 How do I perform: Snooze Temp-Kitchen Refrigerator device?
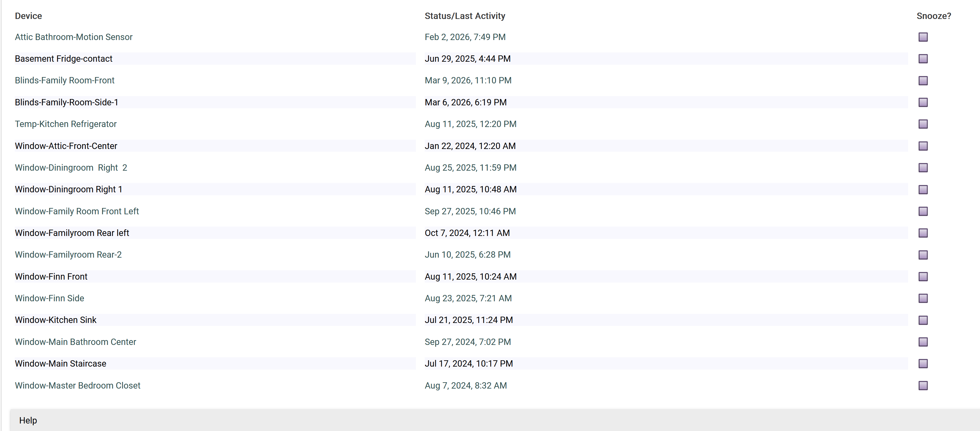tap(923, 124)
